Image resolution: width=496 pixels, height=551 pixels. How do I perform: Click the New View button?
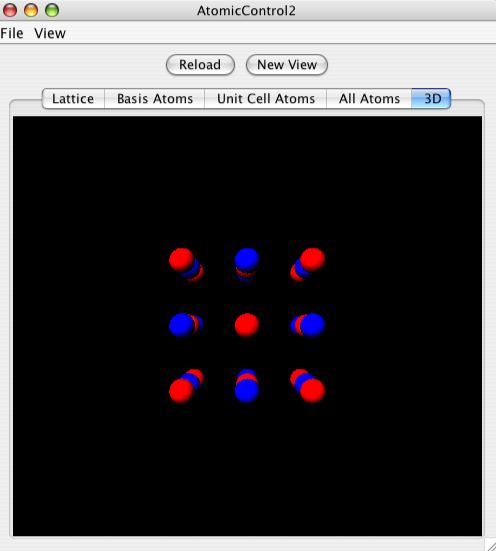click(287, 65)
